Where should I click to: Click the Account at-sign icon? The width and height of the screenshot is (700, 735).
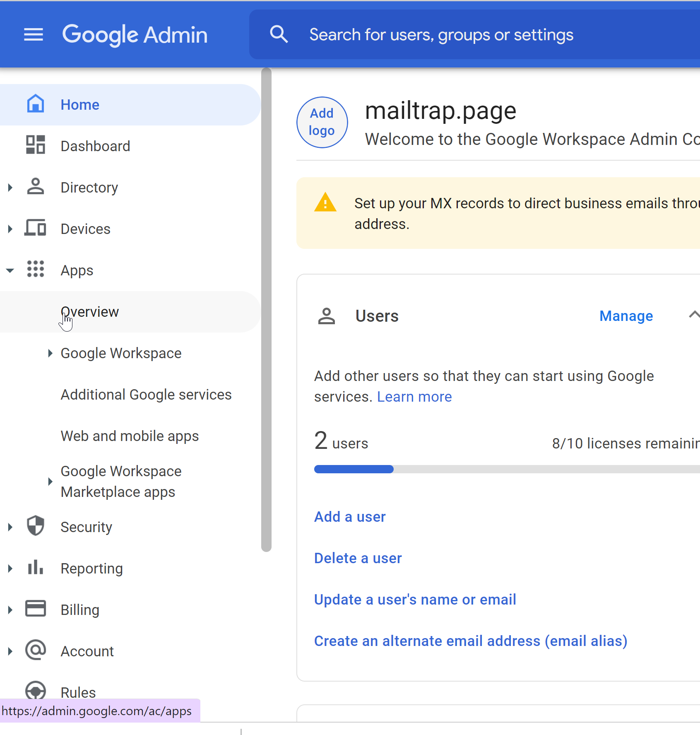click(36, 651)
